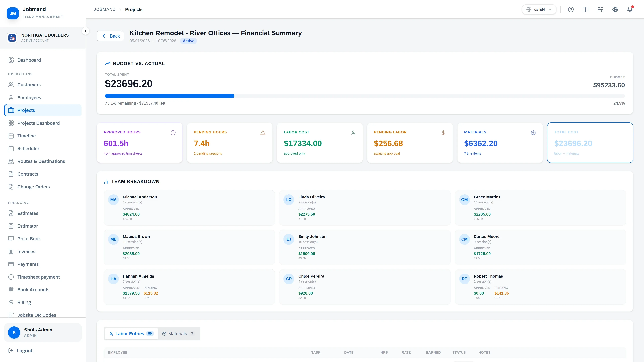Open Routes & Destinations in the sidebar
644x362 pixels.
[43, 161]
